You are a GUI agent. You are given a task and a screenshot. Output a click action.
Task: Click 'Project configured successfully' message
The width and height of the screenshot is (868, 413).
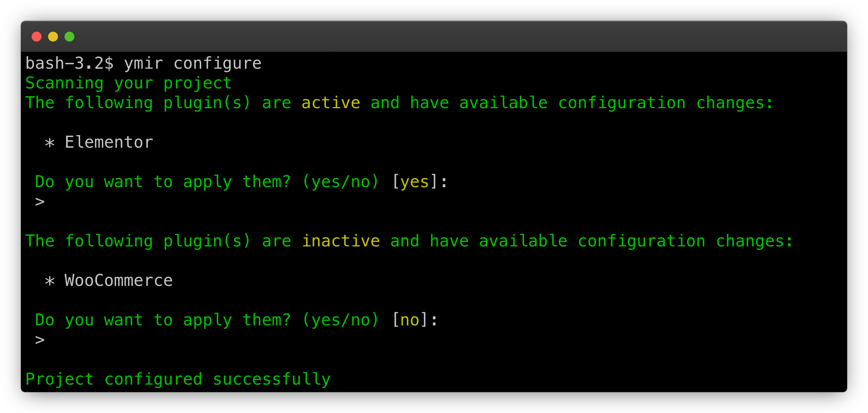(x=178, y=379)
